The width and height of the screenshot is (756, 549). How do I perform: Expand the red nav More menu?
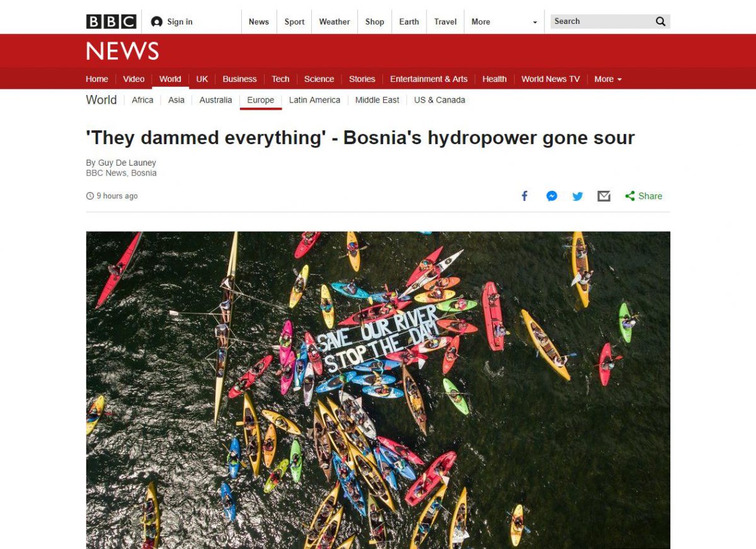608,79
